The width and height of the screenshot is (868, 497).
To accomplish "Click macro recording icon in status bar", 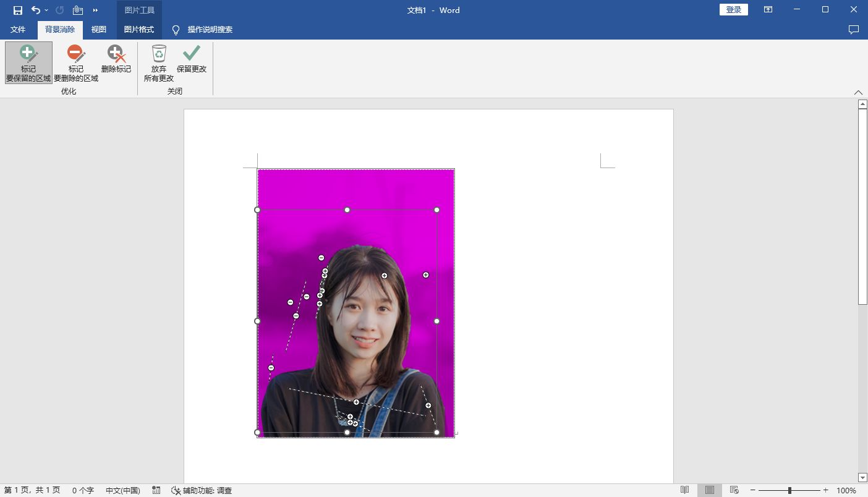I will point(156,490).
